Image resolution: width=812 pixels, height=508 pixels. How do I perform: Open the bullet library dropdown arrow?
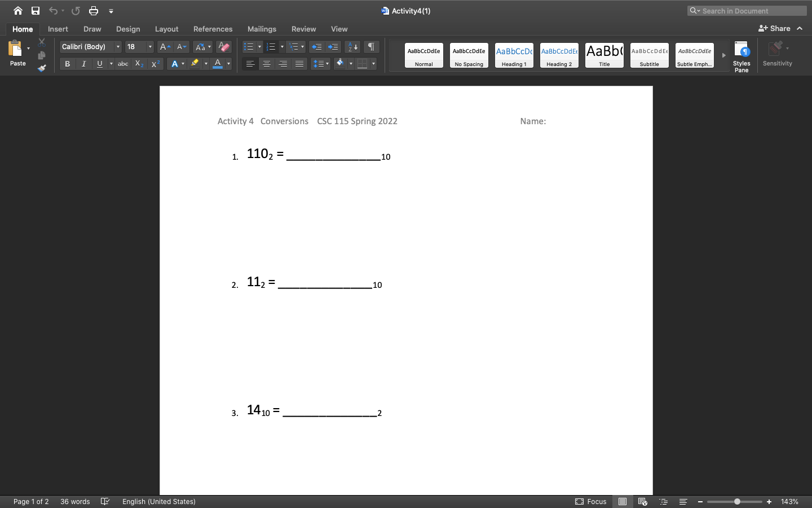pyautogui.click(x=259, y=47)
